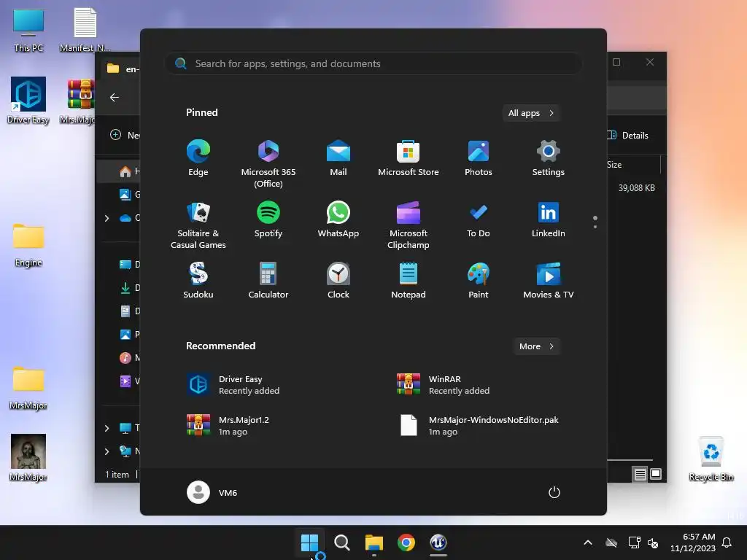
Task: Open Spotify
Action: point(268,219)
